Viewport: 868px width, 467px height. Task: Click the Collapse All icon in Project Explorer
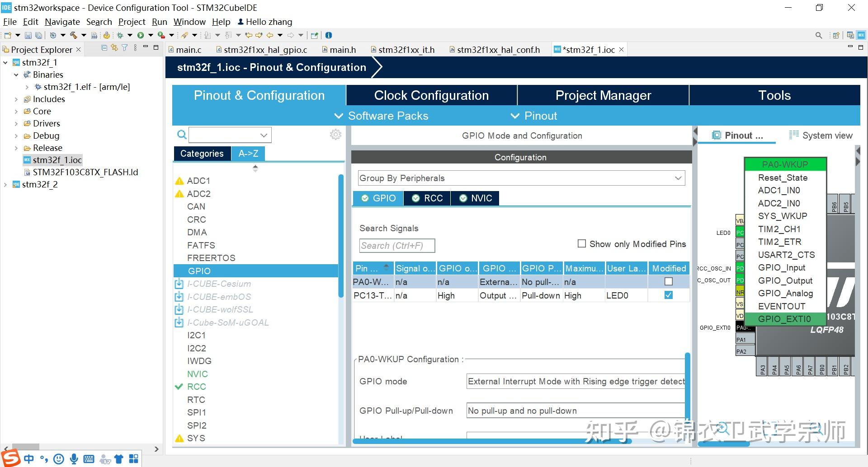click(x=104, y=48)
